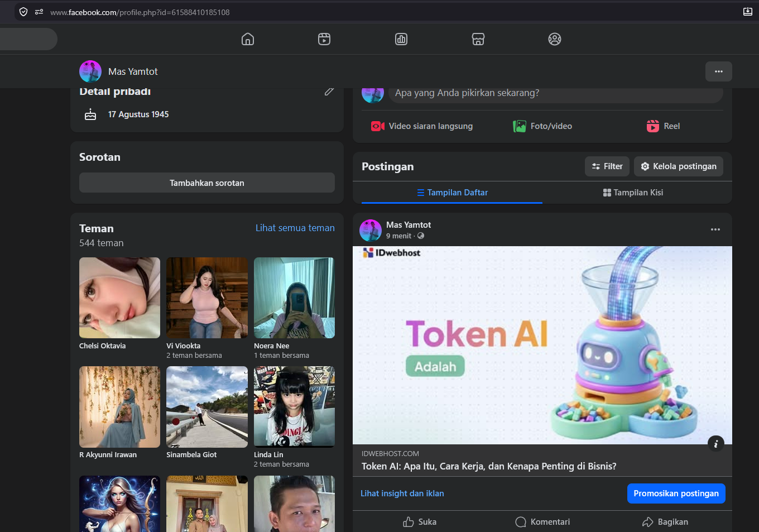Open the Marketplace store icon

point(478,39)
